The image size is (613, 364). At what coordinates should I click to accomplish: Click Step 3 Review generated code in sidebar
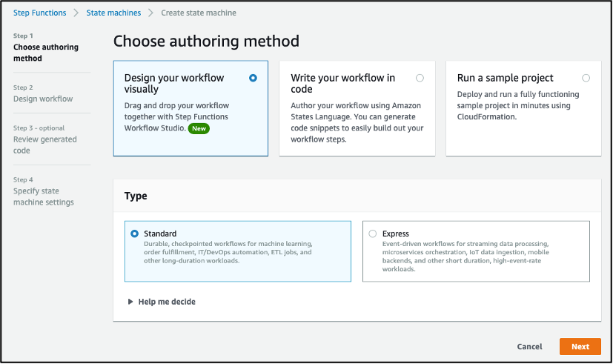pos(45,145)
